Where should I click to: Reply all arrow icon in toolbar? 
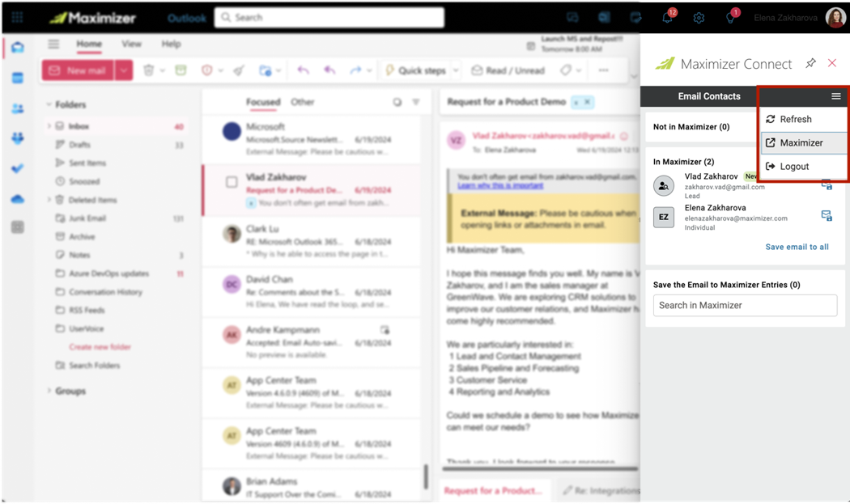point(329,70)
